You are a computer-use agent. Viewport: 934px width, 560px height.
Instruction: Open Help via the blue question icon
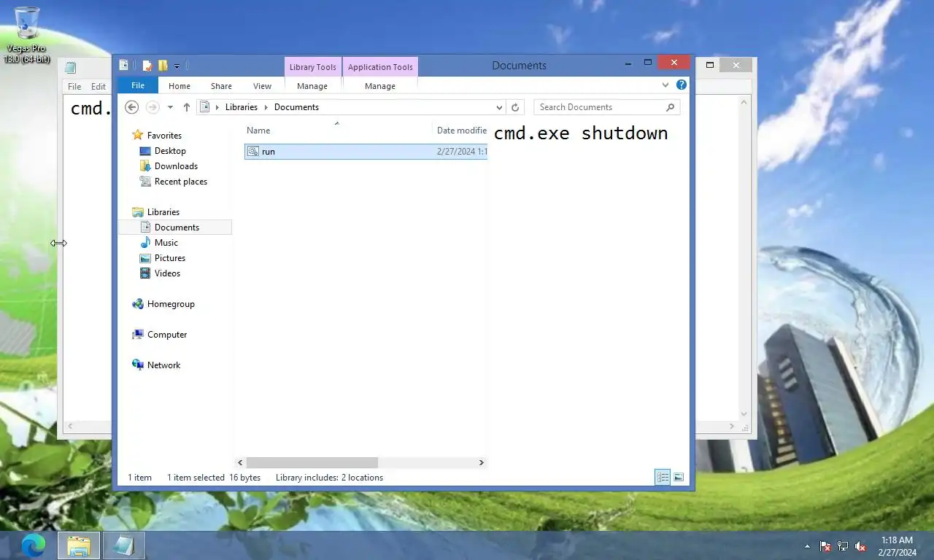(682, 85)
